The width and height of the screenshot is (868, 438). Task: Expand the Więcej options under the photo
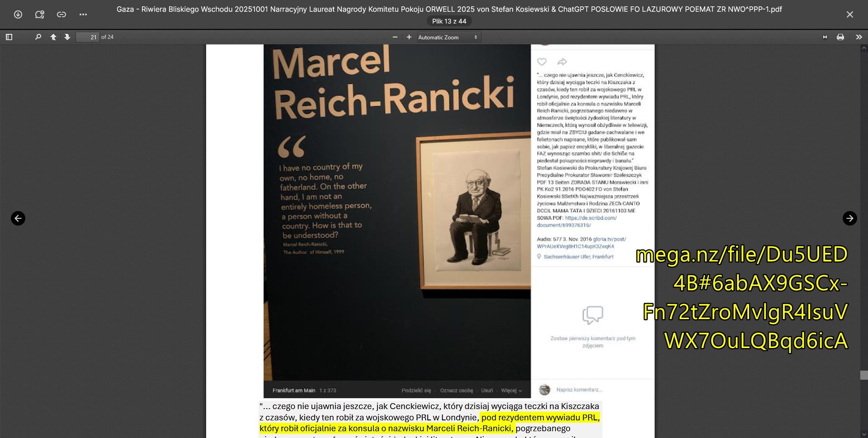point(511,391)
